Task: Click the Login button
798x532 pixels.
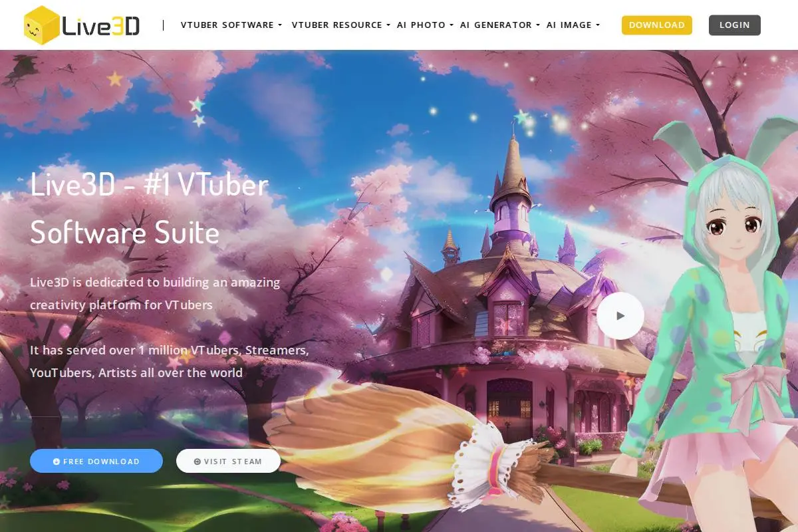Action: tap(734, 25)
